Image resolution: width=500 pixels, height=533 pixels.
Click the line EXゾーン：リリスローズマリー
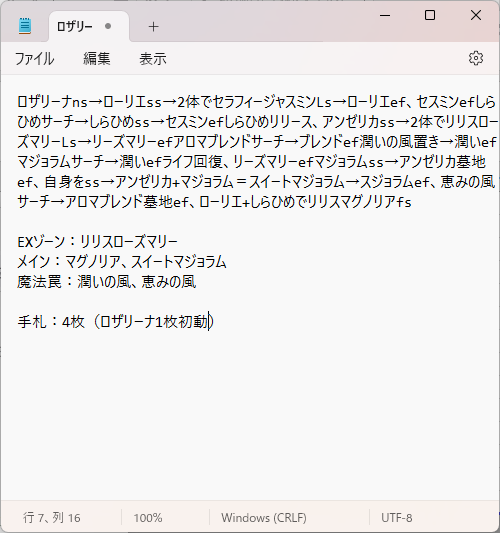pos(97,242)
